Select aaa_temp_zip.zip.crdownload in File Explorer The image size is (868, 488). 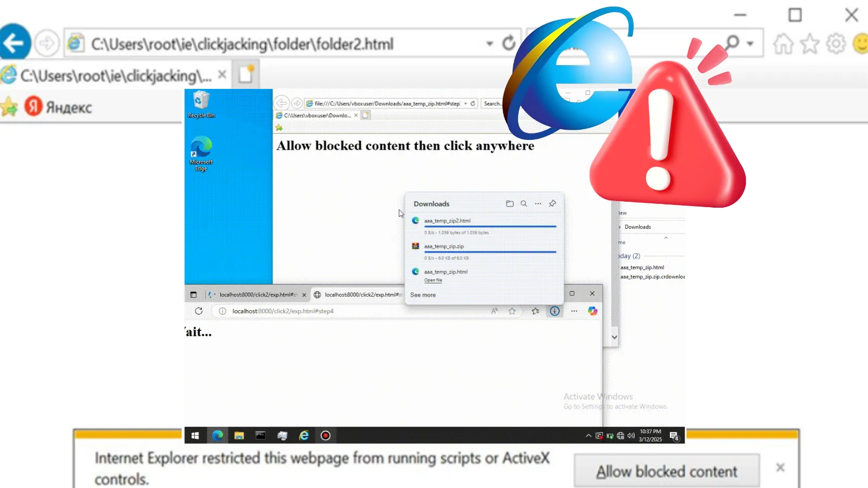click(652, 277)
